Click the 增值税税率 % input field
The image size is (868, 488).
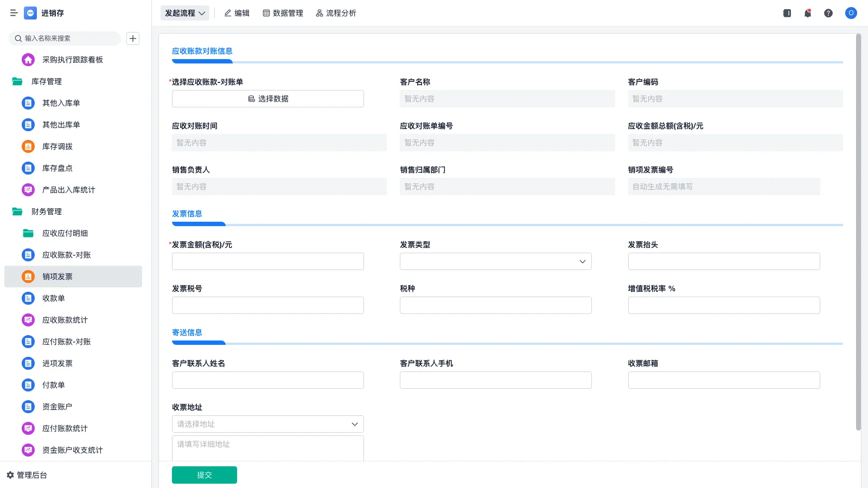[x=724, y=305]
